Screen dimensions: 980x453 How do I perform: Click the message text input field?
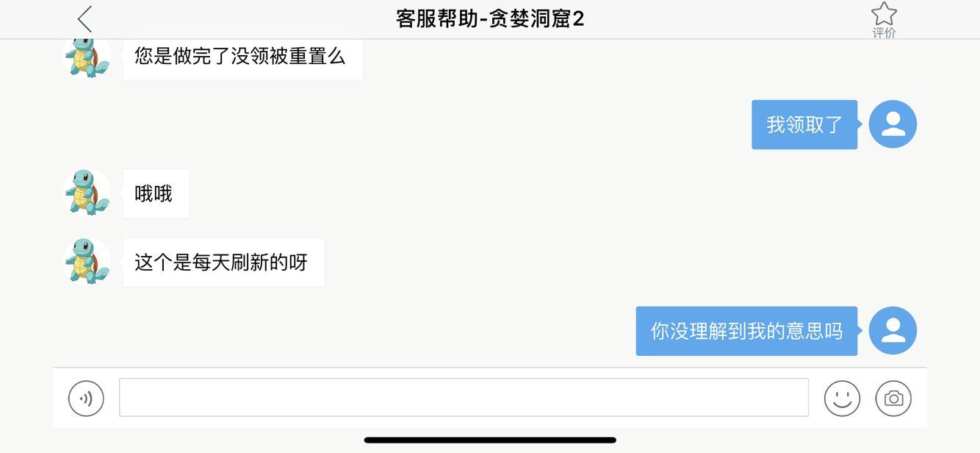tap(464, 397)
